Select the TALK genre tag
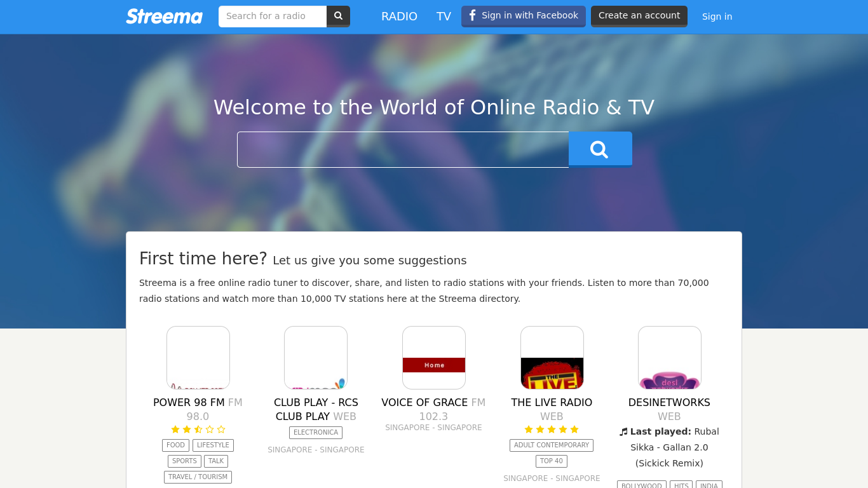Screen dimensions: 868x488 tap(216, 461)
